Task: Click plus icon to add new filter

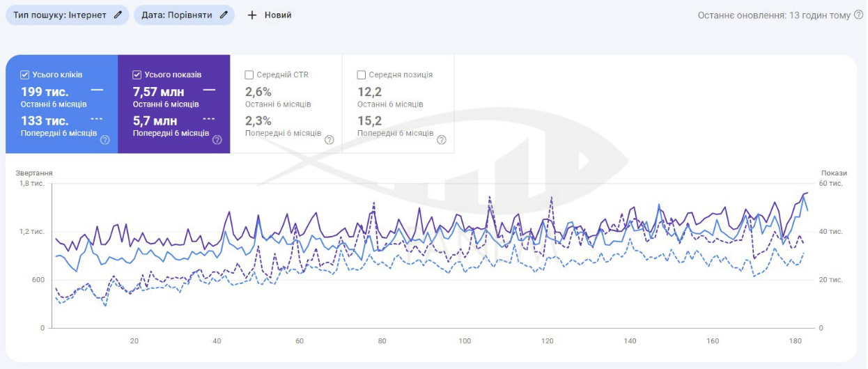Action: [252, 15]
